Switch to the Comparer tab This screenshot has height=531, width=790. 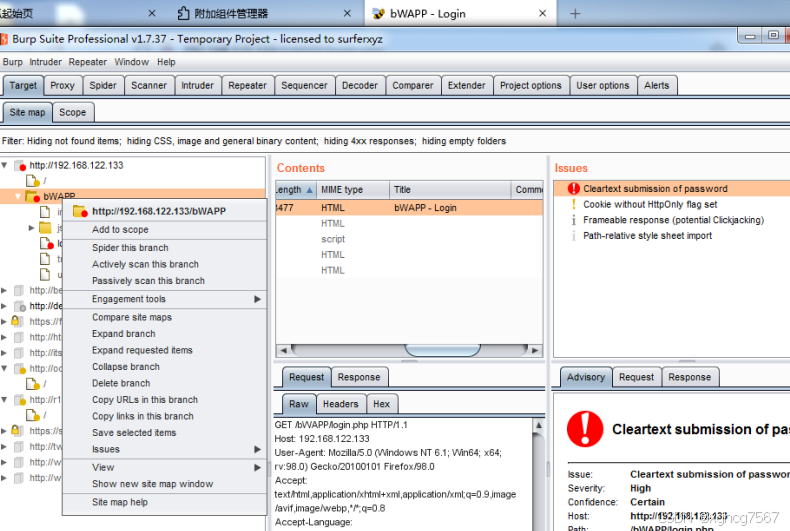point(413,86)
